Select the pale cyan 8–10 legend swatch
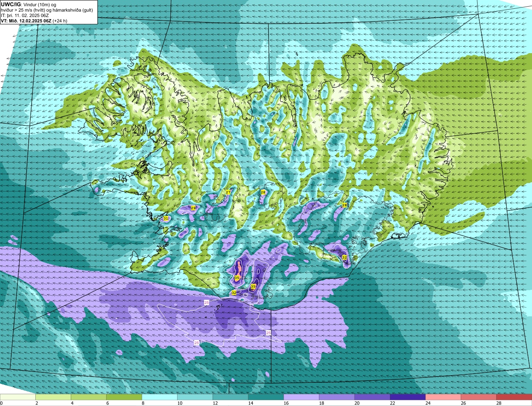The height and width of the screenshot is (406, 532). point(160,397)
